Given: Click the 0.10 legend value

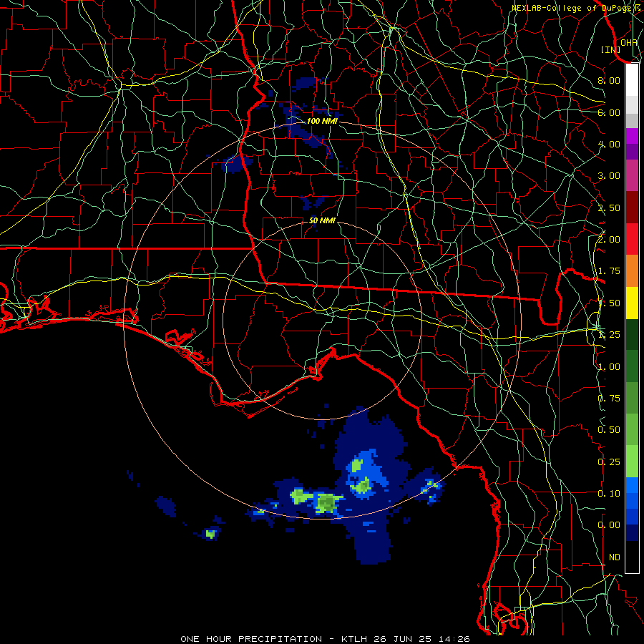Looking at the screenshot, I should (609, 494).
